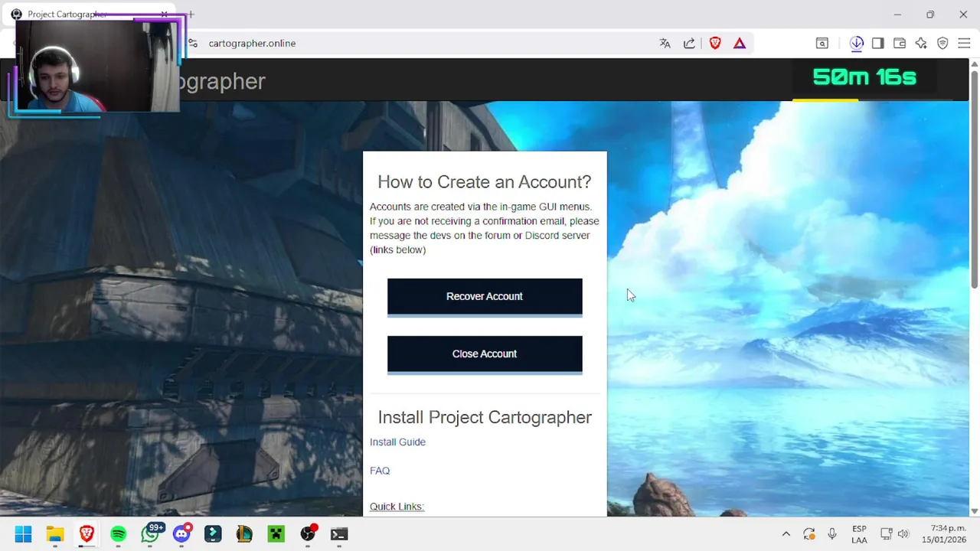Open the translate page icon in address bar
980x551 pixels.
(665, 44)
